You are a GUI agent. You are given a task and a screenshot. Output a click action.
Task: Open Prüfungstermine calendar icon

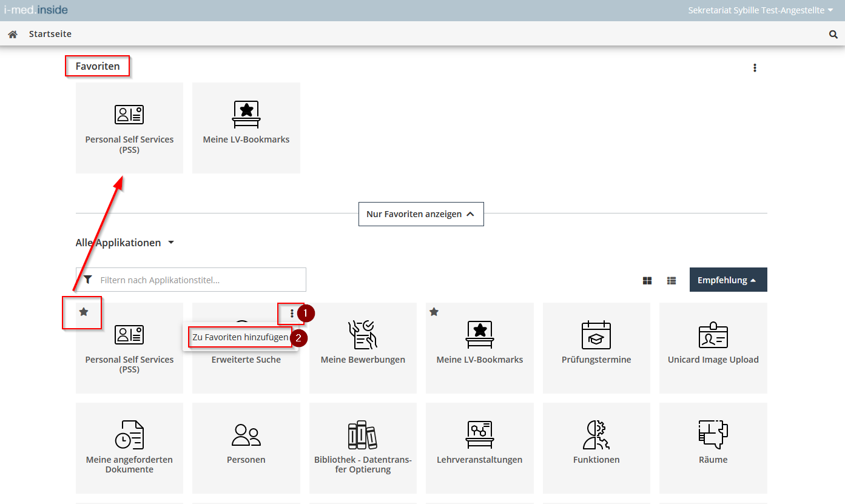[596, 335]
